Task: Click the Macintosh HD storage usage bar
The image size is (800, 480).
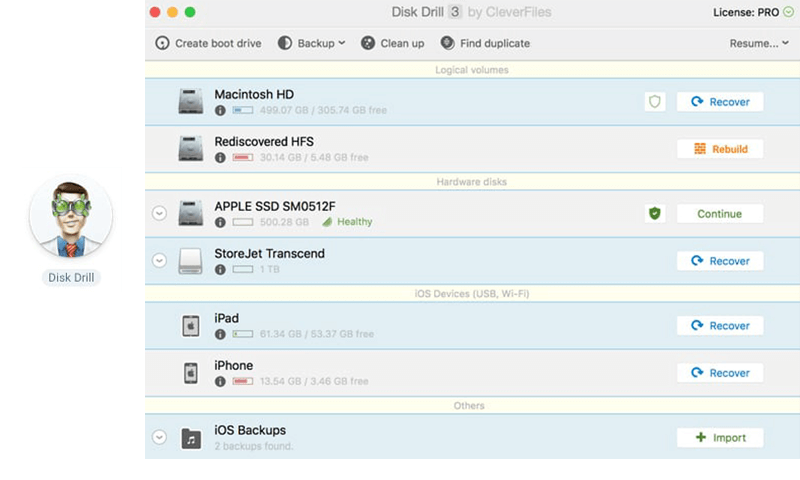Action: click(243, 110)
